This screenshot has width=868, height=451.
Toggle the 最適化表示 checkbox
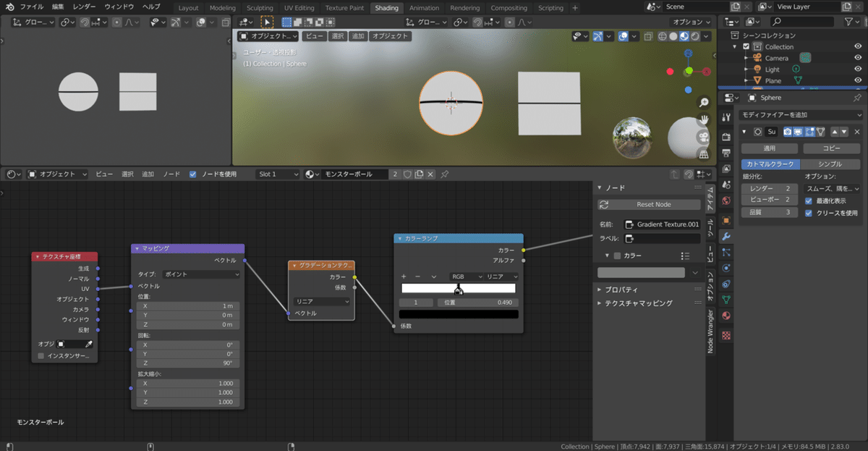(809, 201)
